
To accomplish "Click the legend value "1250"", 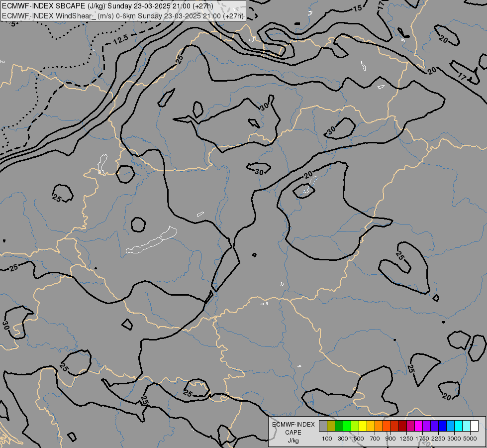I will (406, 439).
